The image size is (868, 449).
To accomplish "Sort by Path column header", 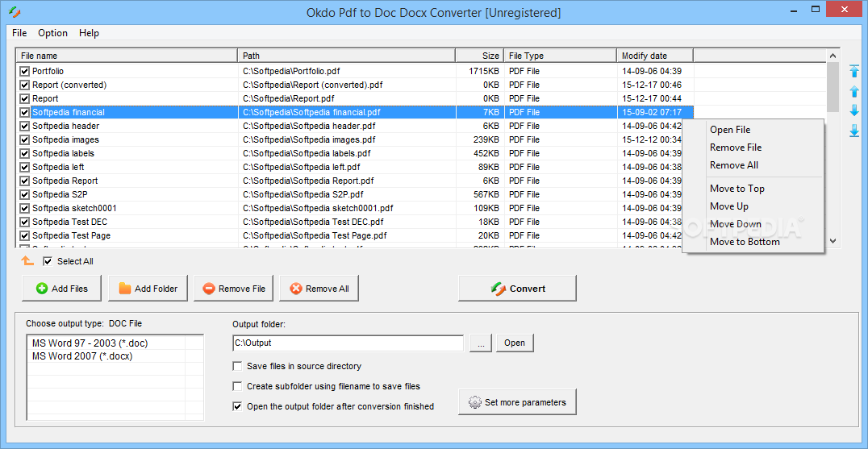I will tap(347, 56).
